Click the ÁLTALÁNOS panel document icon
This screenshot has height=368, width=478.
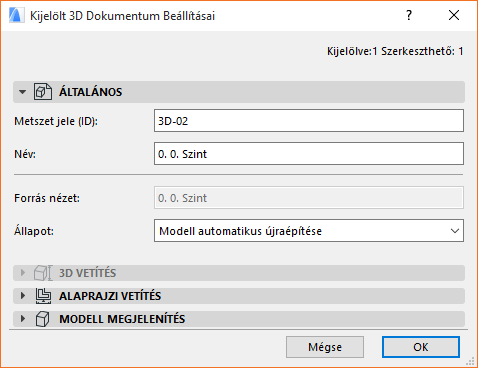43,92
